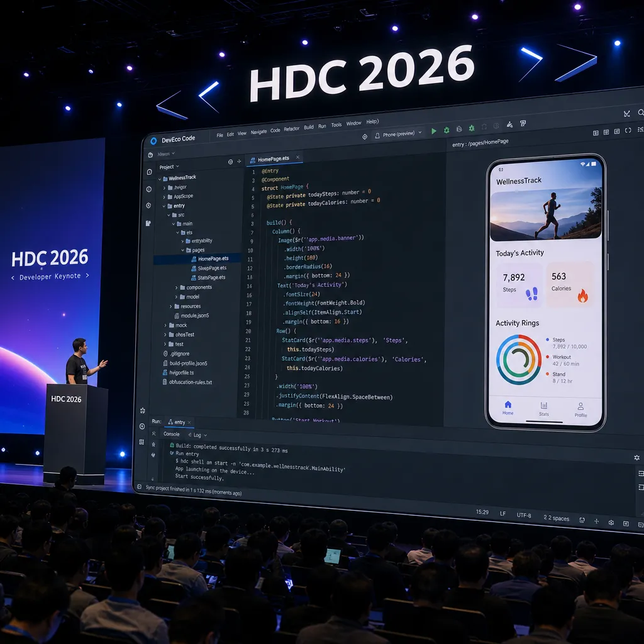
Task: Click the entry : /pages/HomePage previewer path
Action: (x=480, y=143)
